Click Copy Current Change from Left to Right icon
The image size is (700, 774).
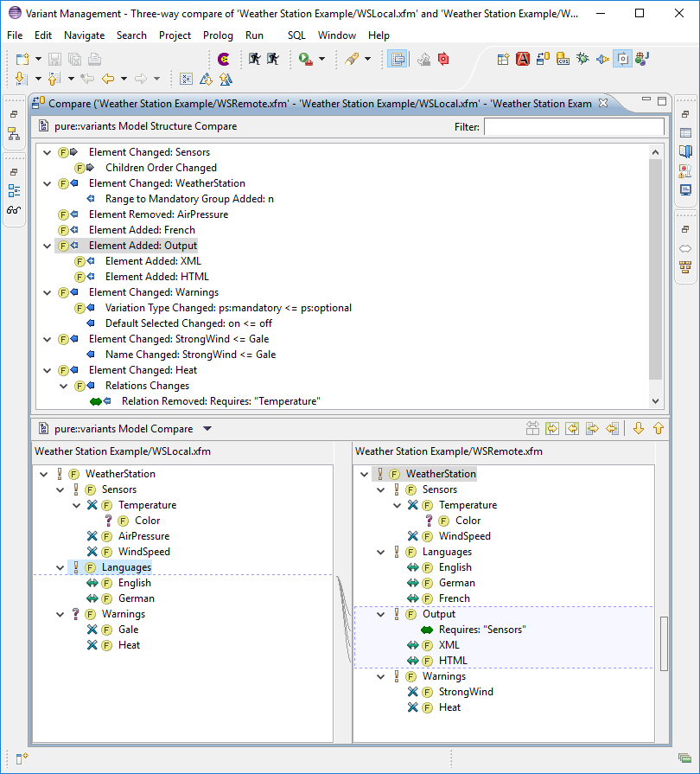point(592,428)
